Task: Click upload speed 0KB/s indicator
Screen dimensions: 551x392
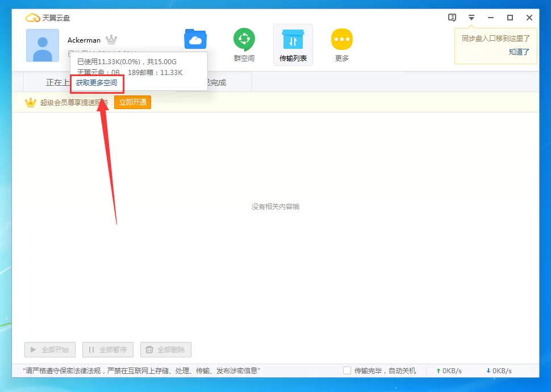Action: coord(449,371)
